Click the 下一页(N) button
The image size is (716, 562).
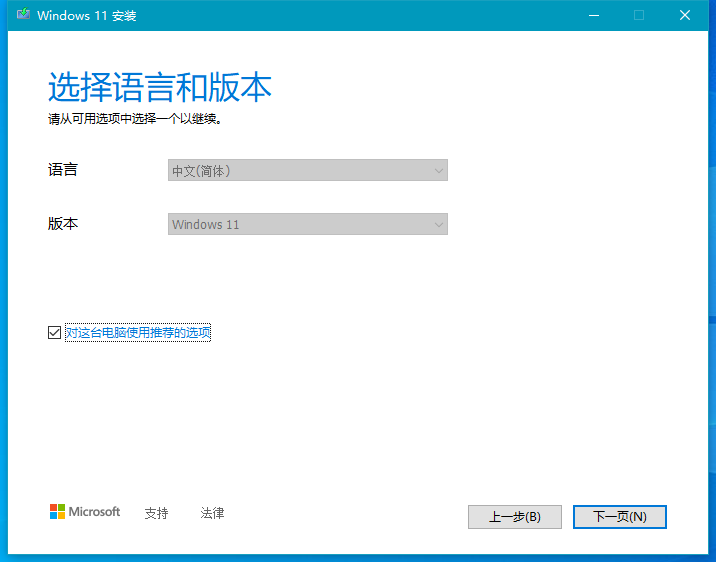620,517
